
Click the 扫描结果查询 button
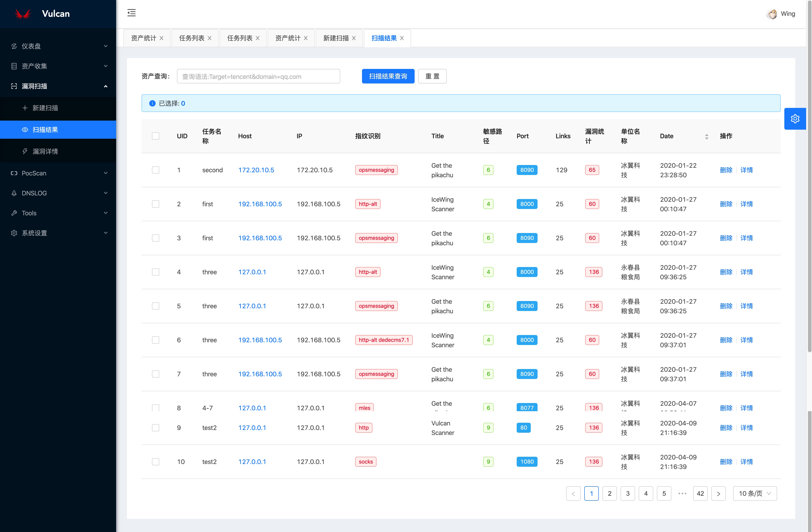(388, 76)
